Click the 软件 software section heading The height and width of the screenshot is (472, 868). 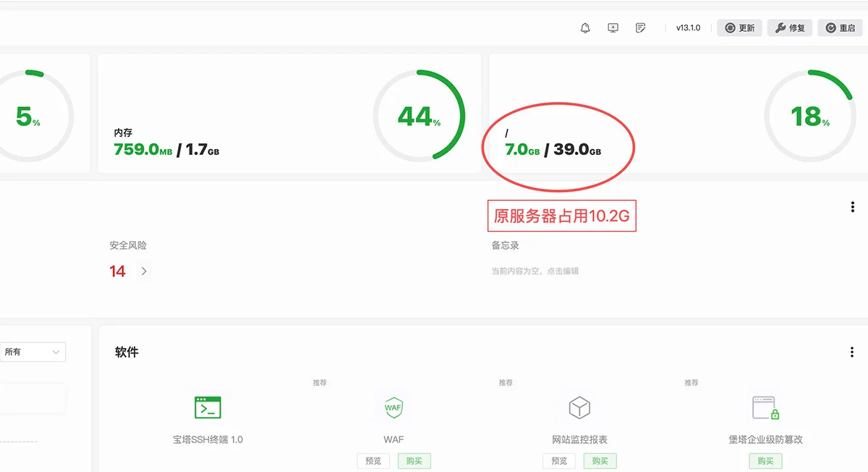tap(127, 352)
